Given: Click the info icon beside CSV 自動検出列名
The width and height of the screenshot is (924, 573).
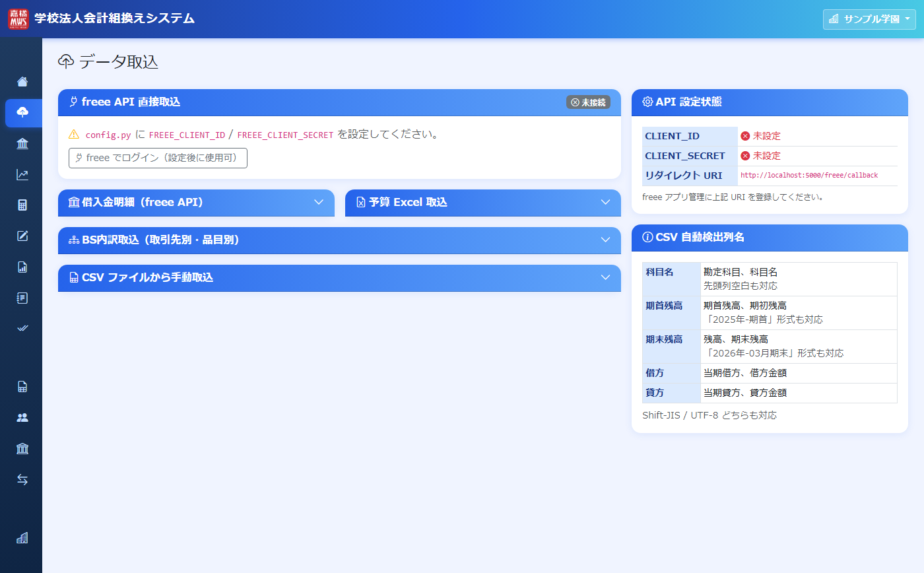Looking at the screenshot, I should click(647, 238).
